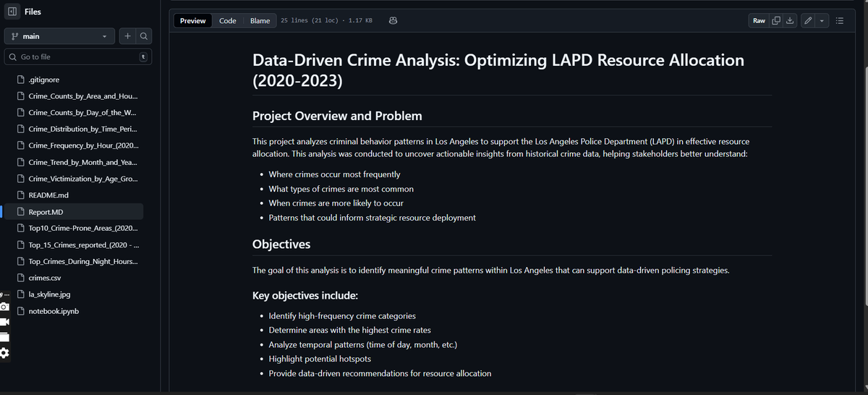Open Crime_Counts_by_Day_of_the_W file
This screenshot has height=395, width=868.
coord(82,112)
